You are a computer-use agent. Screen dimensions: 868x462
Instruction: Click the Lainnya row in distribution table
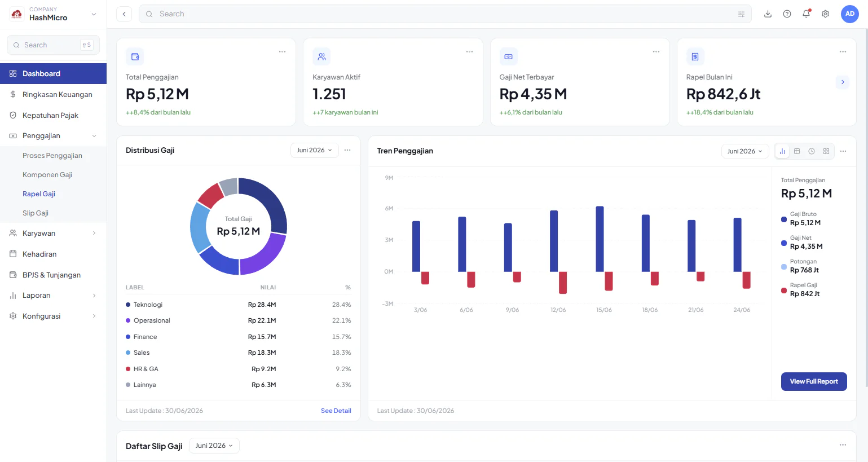238,385
